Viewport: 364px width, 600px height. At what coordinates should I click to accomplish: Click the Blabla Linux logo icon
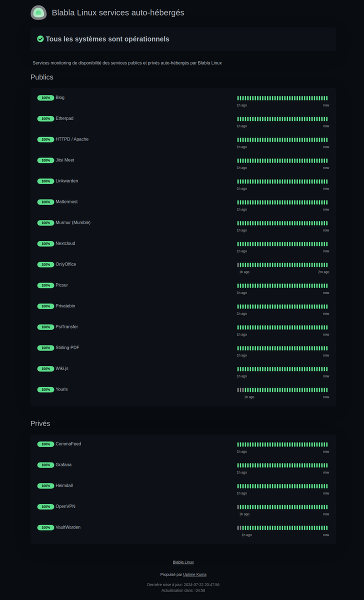pos(38,12)
